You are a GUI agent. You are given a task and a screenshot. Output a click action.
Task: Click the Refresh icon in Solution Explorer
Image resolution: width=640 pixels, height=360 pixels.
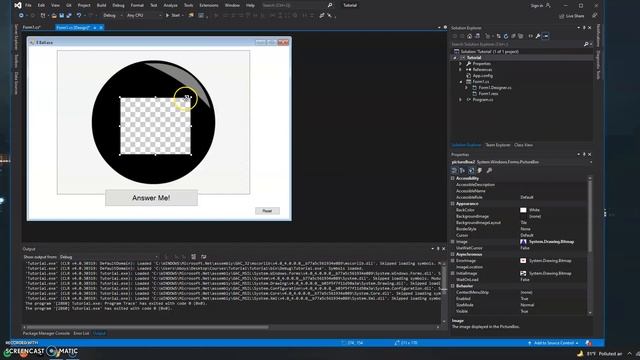pos(506,36)
